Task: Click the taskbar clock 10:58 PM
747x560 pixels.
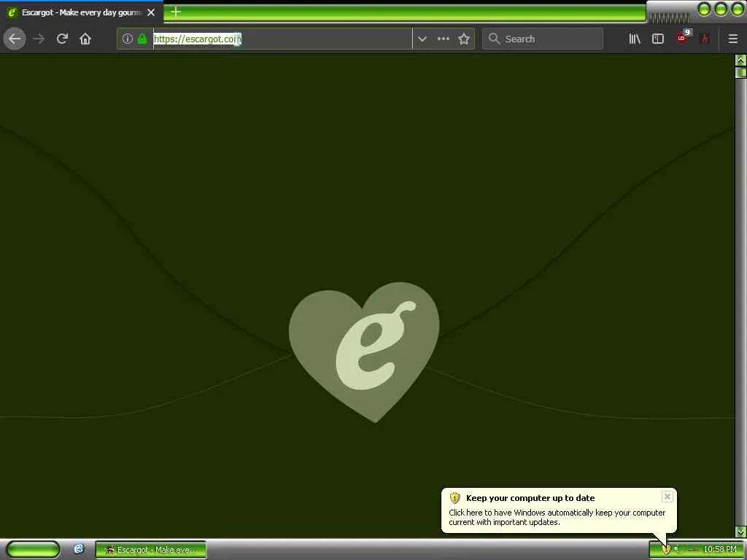Action: click(720, 550)
